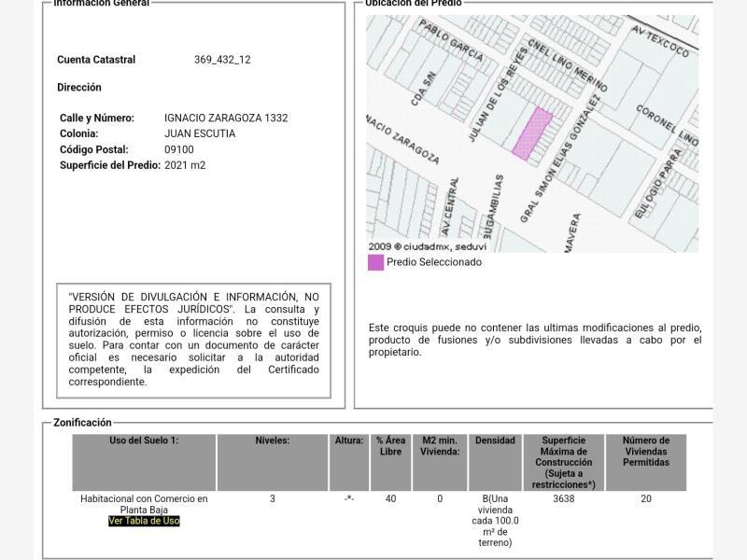Select the Altura value -*-
The image size is (747, 560).
click(349, 498)
